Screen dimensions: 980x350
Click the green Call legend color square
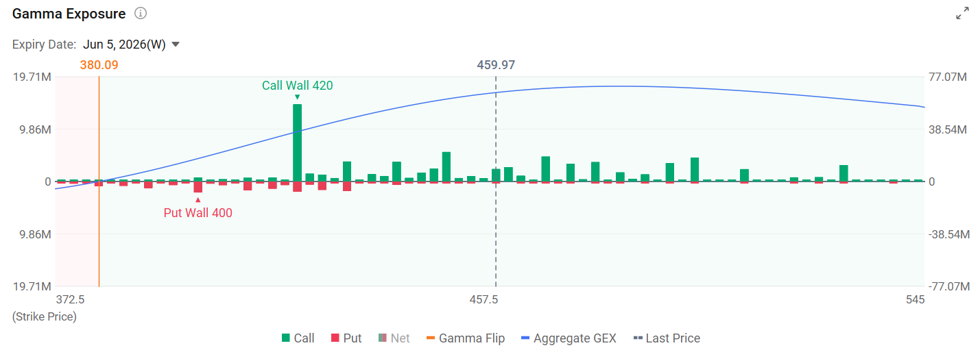[x=286, y=338]
